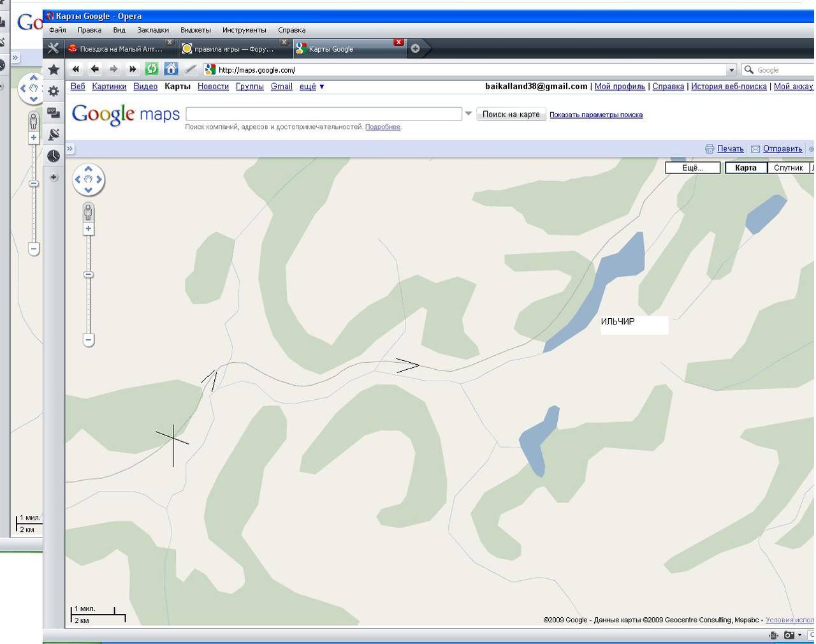816x644 pixels.
Task: Add a new tab with the plus button
Action: (x=415, y=48)
